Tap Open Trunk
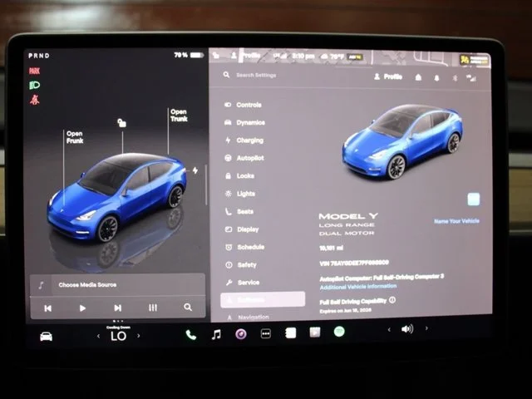The height and width of the screenshot is (399, 532). pos(179,116)
